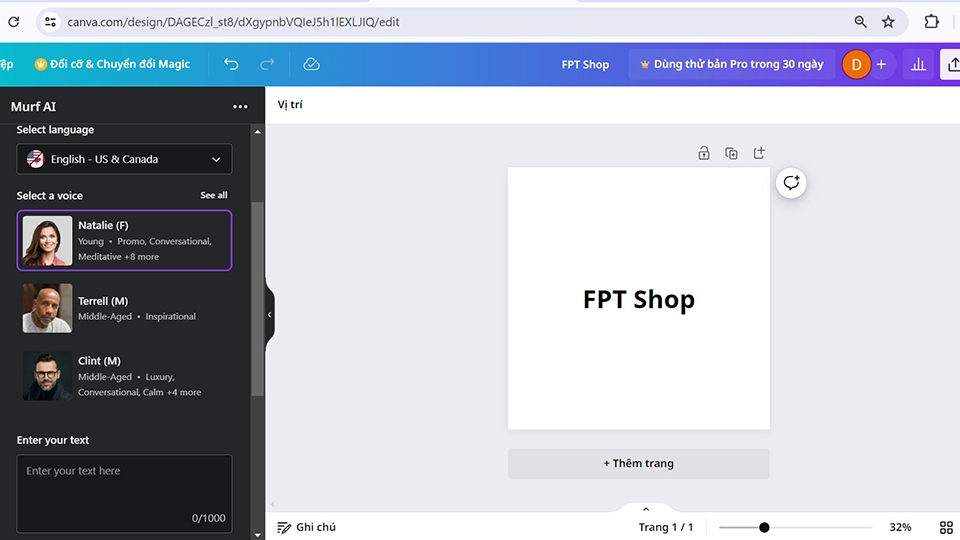
Task: Open the grid view pages icon
Action: [946, 527]
